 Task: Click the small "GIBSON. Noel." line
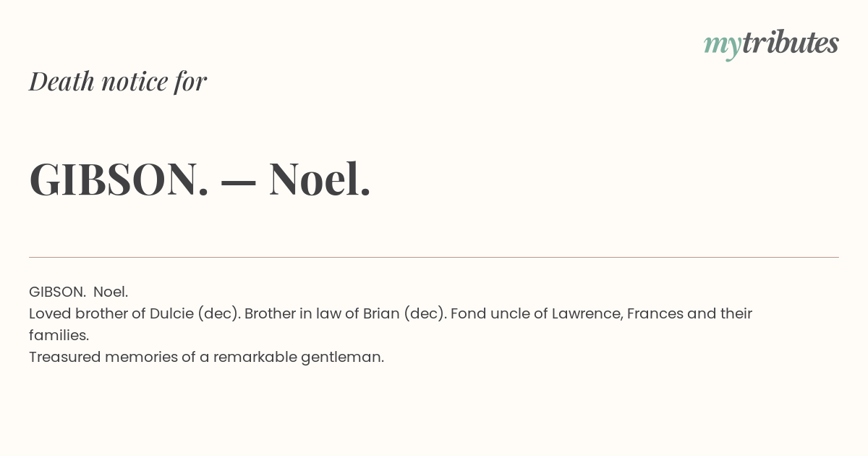[78, 292]
